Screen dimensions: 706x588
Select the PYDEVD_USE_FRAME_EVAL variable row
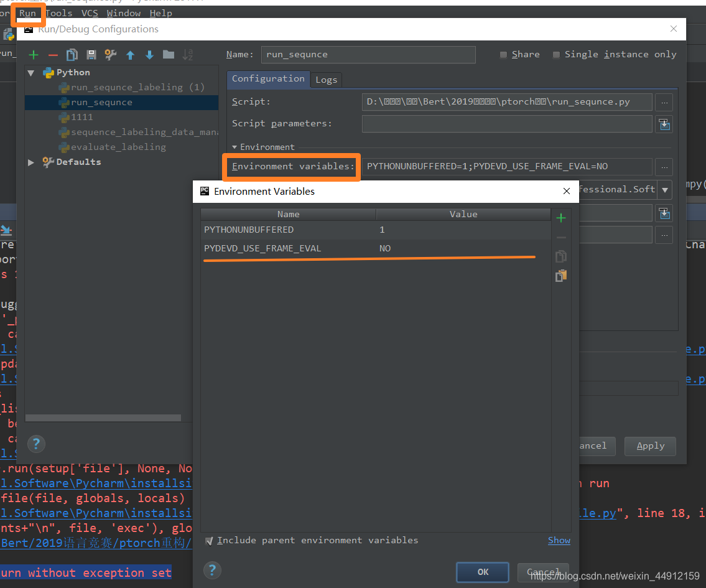(376, 248)
